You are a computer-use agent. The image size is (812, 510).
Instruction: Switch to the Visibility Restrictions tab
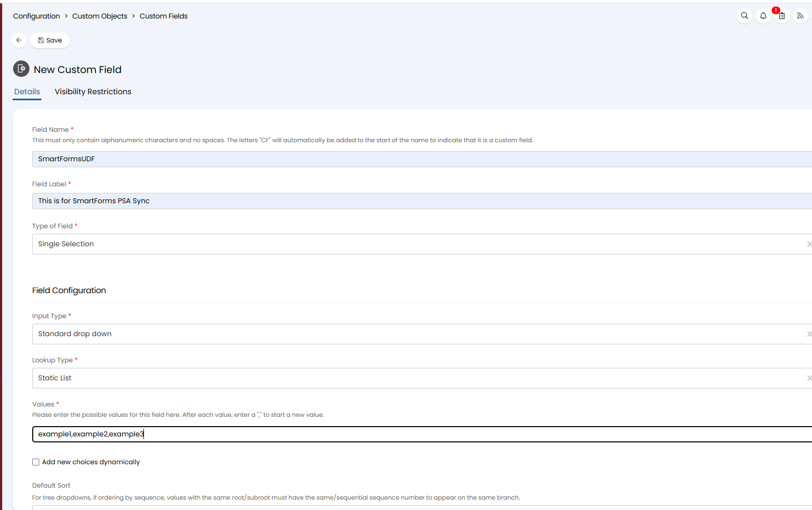click(x=93, y=92)
